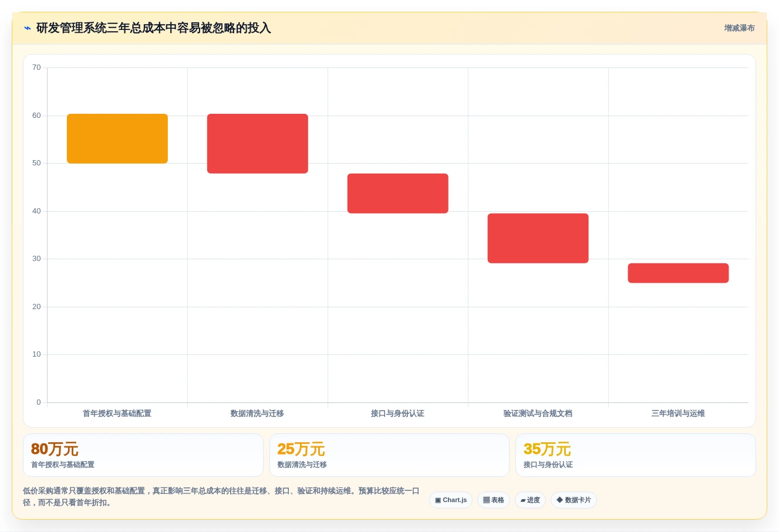779x532 pixels.
Task: Click the y-axis value 50
Action: (36, 163)
